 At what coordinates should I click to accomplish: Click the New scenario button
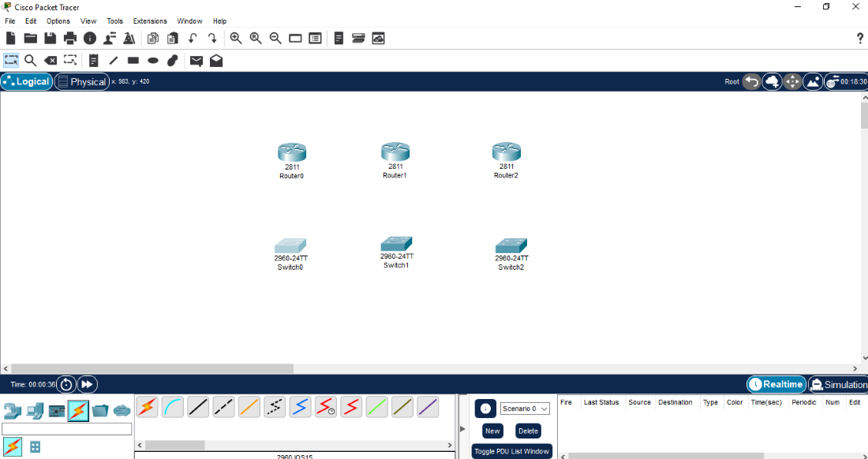coord(492,431)
